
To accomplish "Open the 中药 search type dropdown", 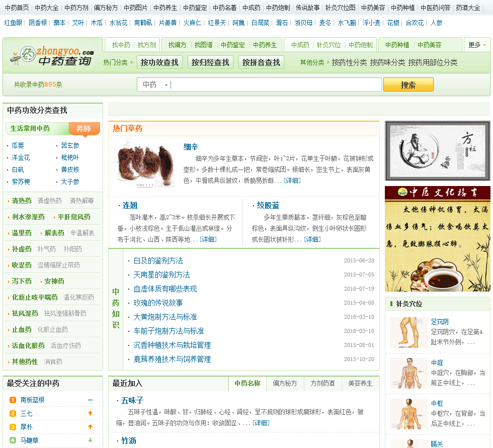I will click(x=155, y=84).
